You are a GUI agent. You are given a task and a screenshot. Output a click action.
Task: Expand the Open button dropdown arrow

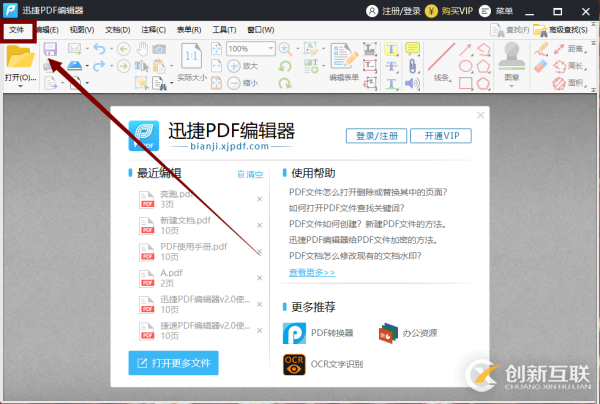(20, 86)
